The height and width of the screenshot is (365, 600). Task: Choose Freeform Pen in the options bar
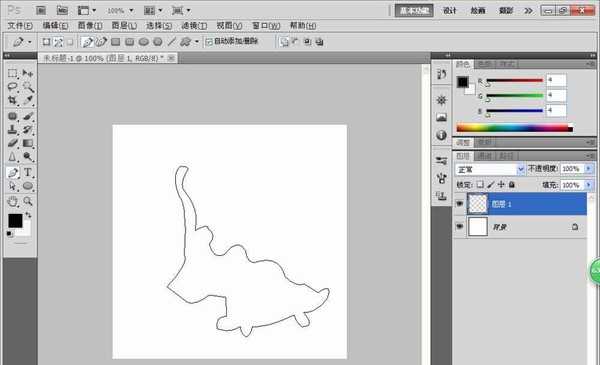click(x=101, y=42)
